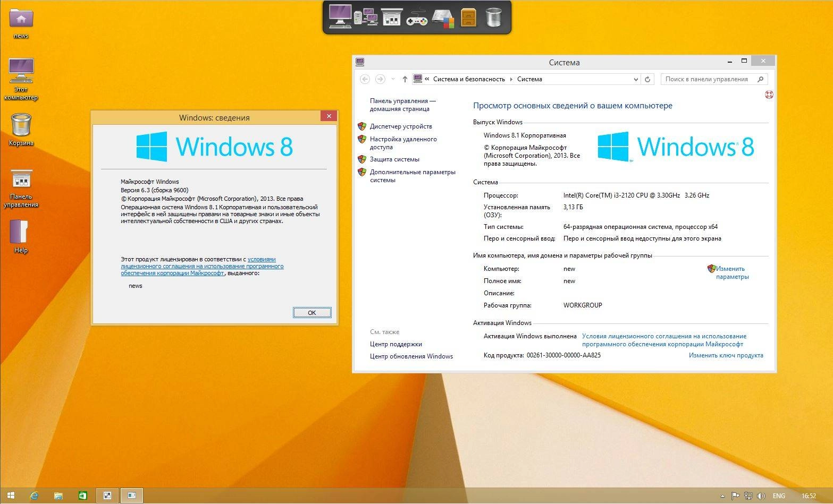The image size is (833, 504).
Task: Expand the address bar history dropdown
Action: pos(636,79)
